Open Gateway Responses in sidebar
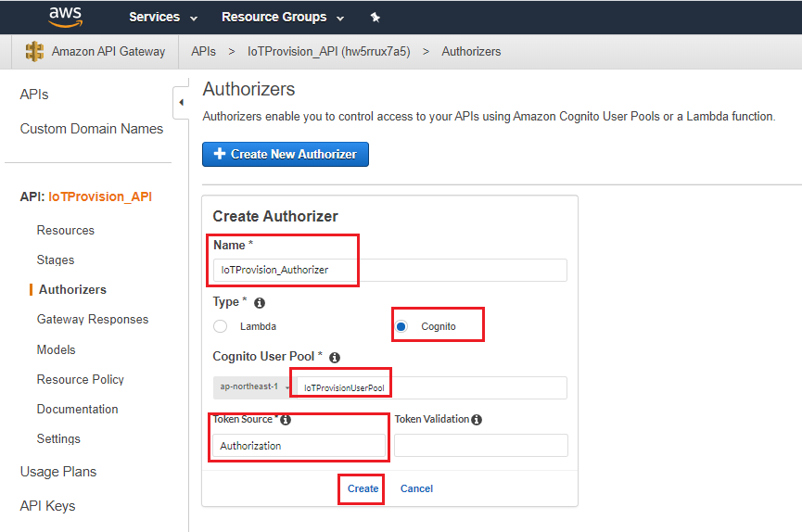The height and width of the screenshot is (532, 802). click(93, 319)
